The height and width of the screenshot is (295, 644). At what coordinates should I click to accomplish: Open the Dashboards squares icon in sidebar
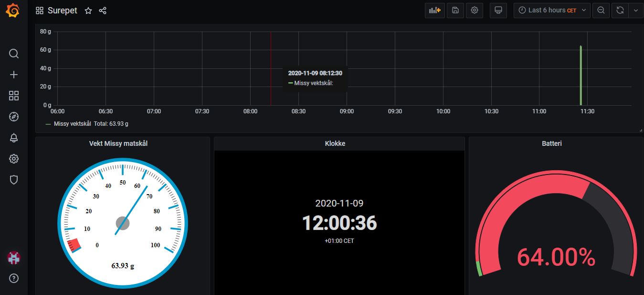coord(14,96)
